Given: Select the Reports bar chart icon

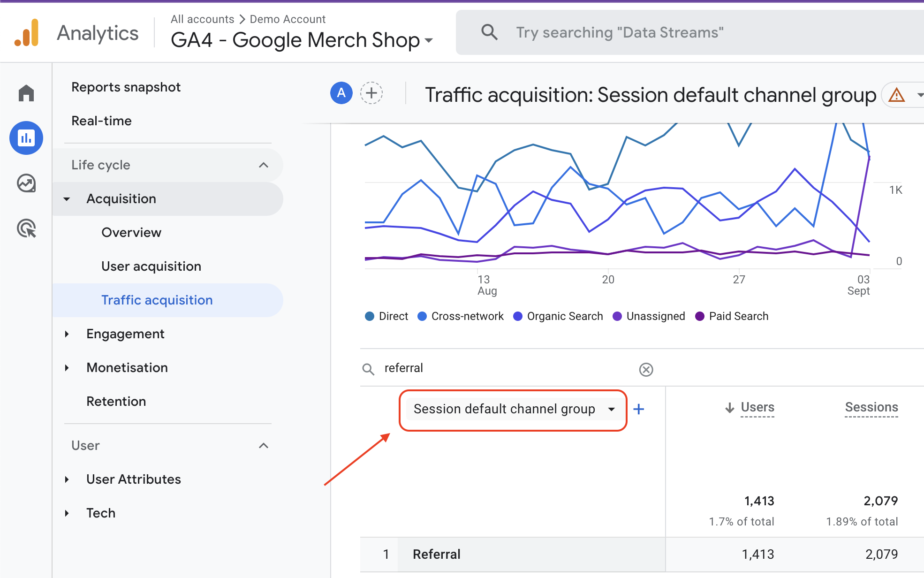Looking at the screenshot, I should 26,138.
